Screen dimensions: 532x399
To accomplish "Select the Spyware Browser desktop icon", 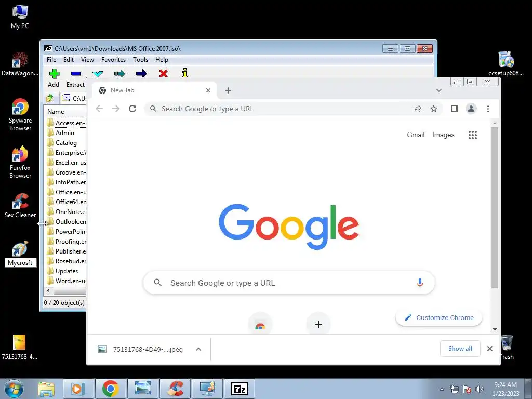I will 20,115.
